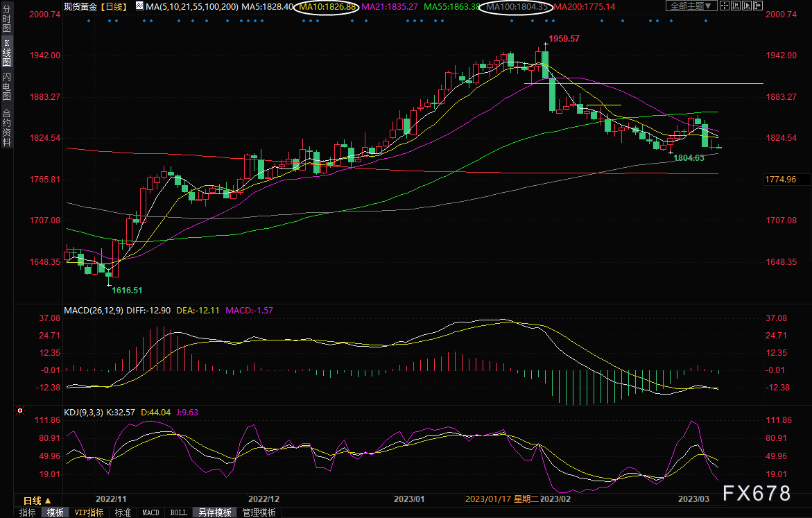Apply the MACD template
The height and width of the screenshot is (518, 812).
tap(150, 512)
